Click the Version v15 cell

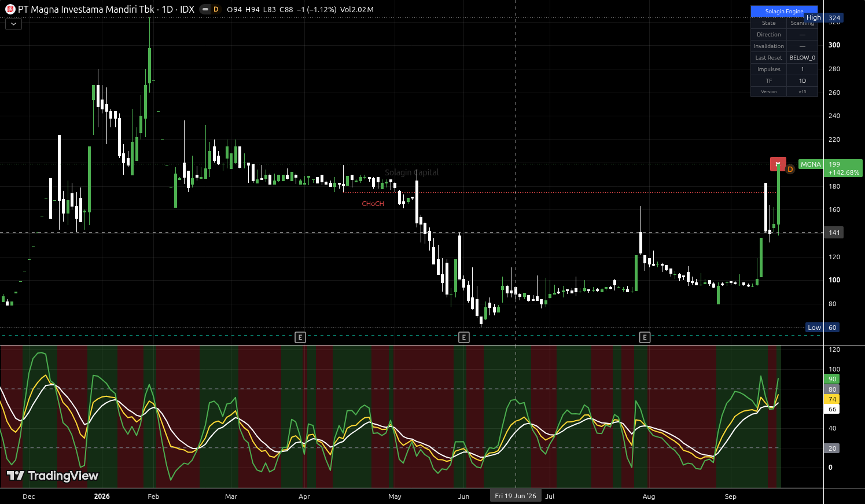coord(803,91)
